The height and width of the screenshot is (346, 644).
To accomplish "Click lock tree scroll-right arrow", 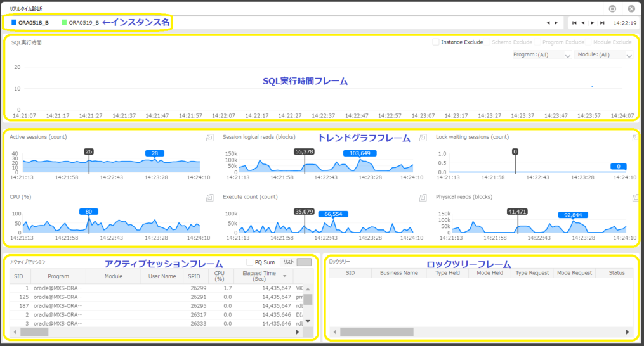I will pos(627,331).
